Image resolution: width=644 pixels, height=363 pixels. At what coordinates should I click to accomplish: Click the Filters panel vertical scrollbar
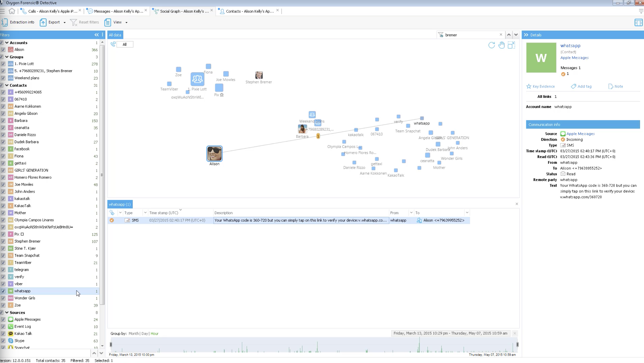click(x=102, y=175)
